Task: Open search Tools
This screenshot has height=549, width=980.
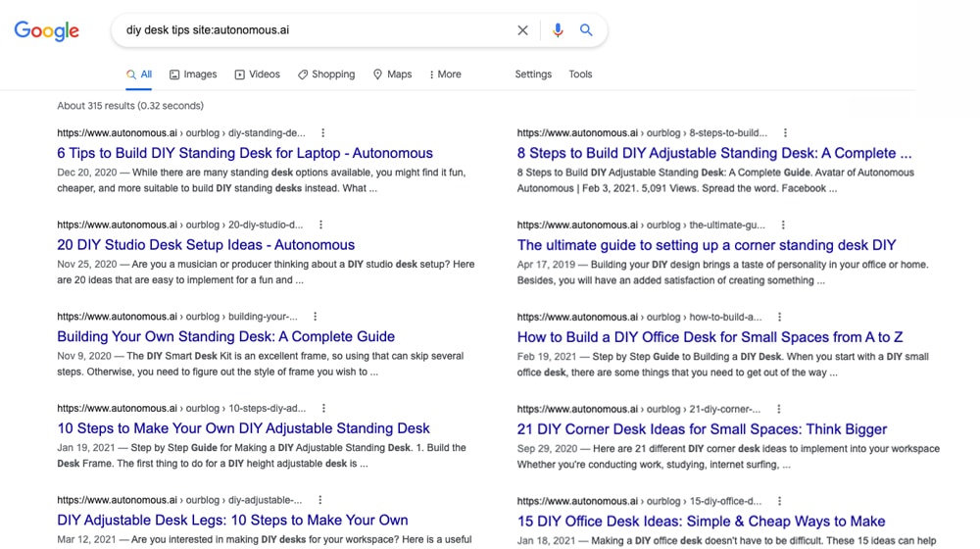Action: 580,75
